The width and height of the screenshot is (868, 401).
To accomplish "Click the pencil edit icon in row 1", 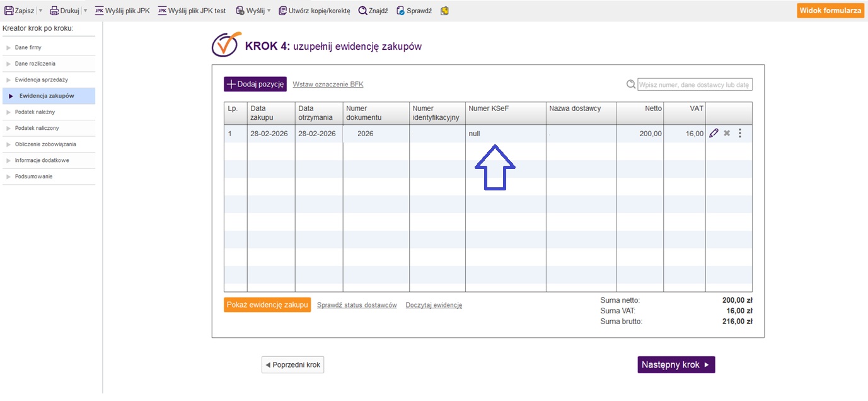I will (x=714, y=133).
